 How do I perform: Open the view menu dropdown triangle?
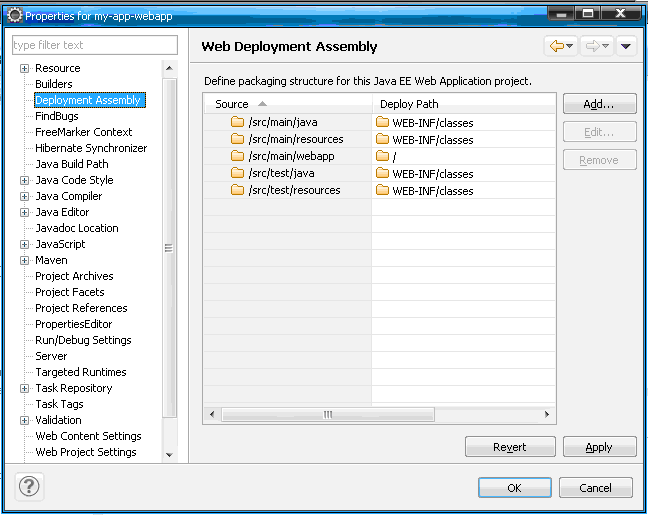626,46
